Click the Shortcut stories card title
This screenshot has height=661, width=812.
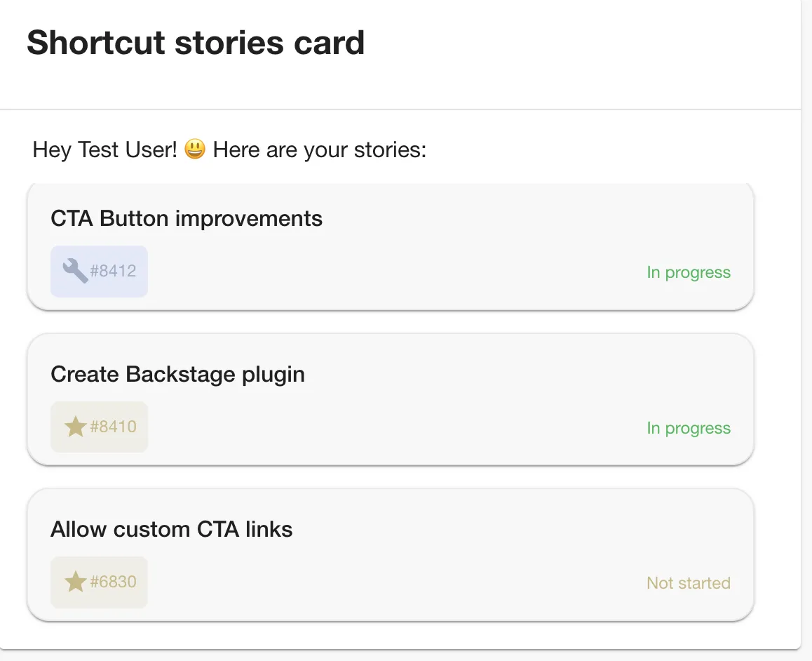pos(196,43)
